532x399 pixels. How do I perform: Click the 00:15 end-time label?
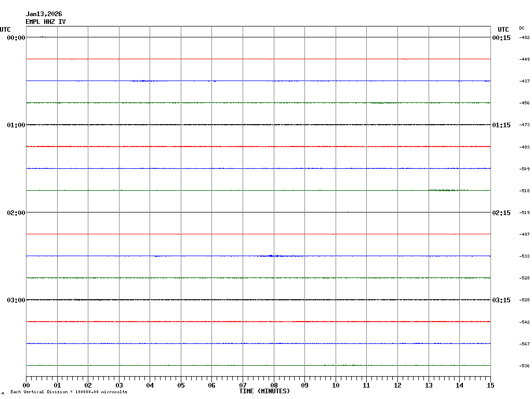[x=501, y=37]
